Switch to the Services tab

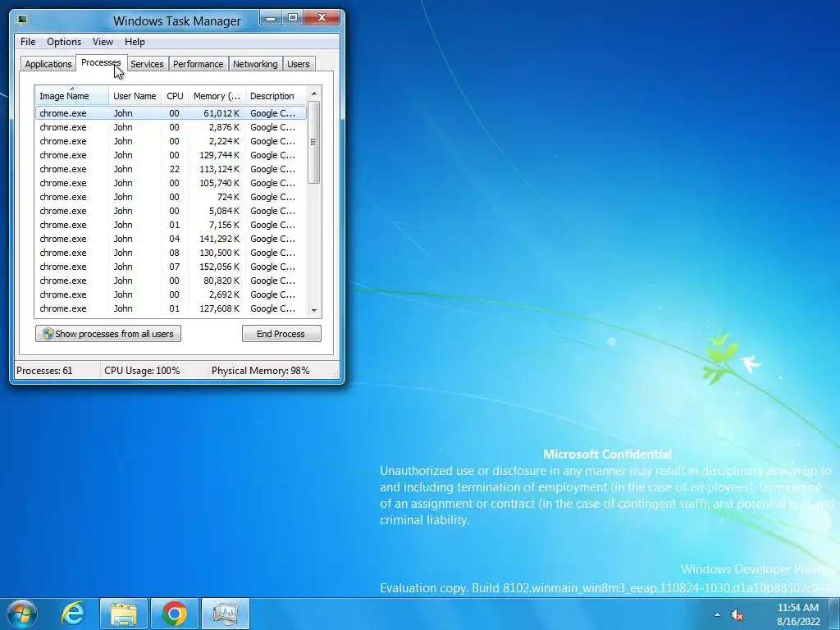pyautogui.click(x=147, y=64)
